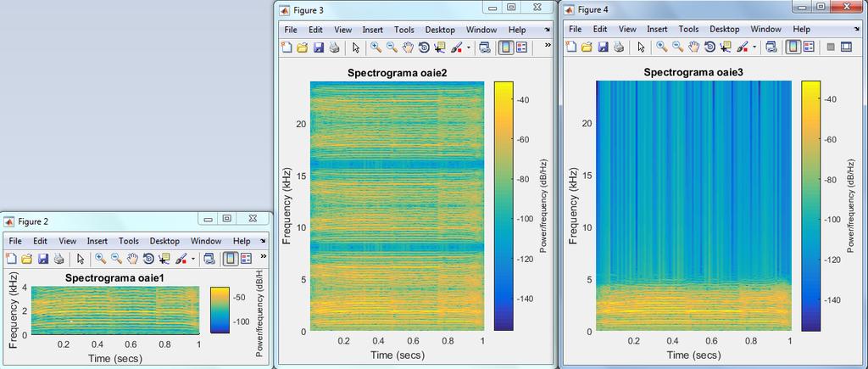Screen dimensions: 868x369
Task: Click the colorbar in Figure 4
Action: [810, 205]
